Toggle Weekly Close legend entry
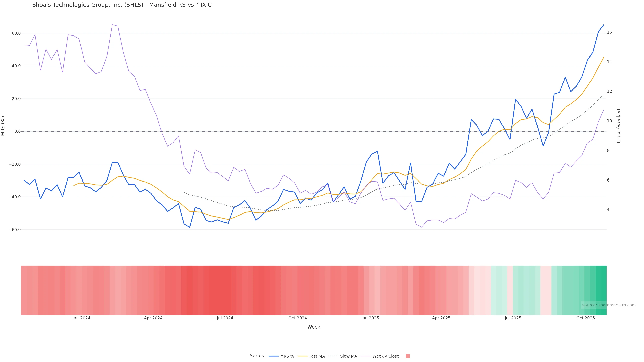Image resolution: width=644 pixels, height=362 pixels. 380,356
